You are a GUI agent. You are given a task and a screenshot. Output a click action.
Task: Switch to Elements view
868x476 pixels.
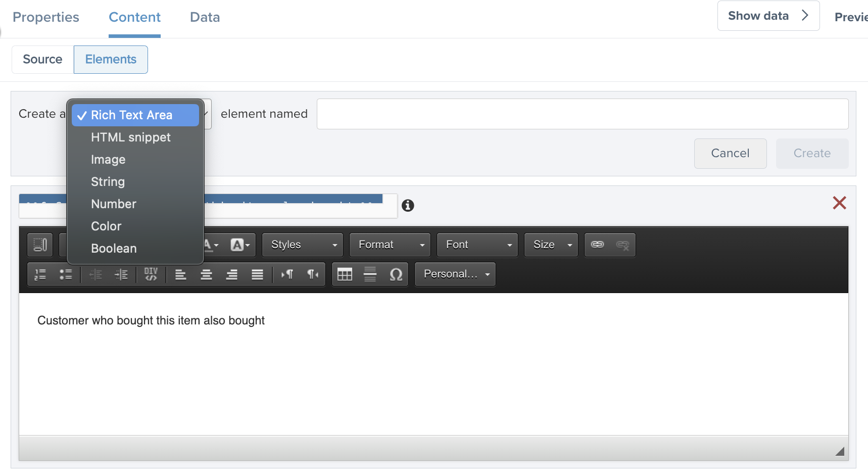[x=111, y=60]
